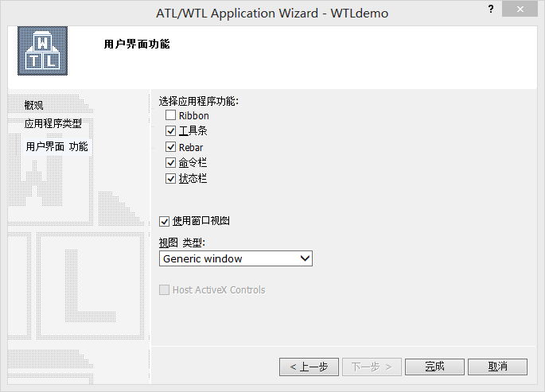Uncheck the 命令栏 command bar option
Screen dimensions: 545x392
tap(170, 163)
